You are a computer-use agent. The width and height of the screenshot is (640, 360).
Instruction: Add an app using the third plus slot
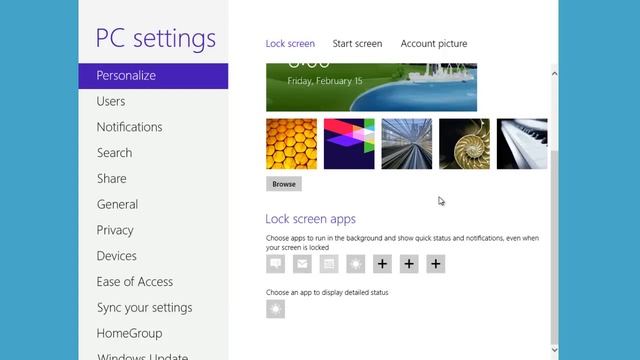[x=436, y=264]
